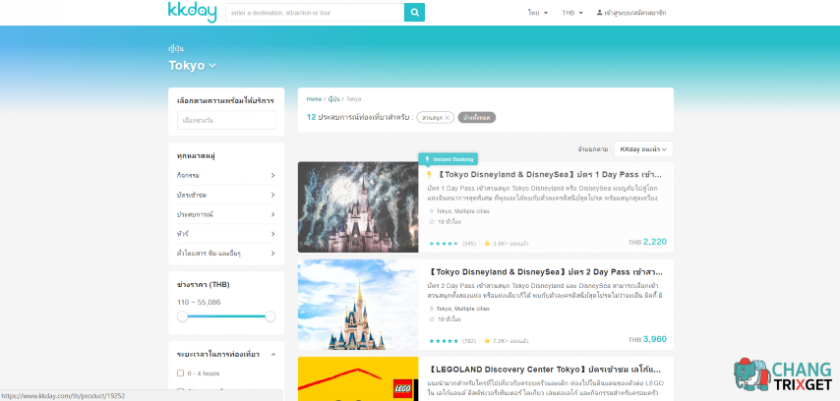
Task: Click the KKday logo
Action: point(192,12)
